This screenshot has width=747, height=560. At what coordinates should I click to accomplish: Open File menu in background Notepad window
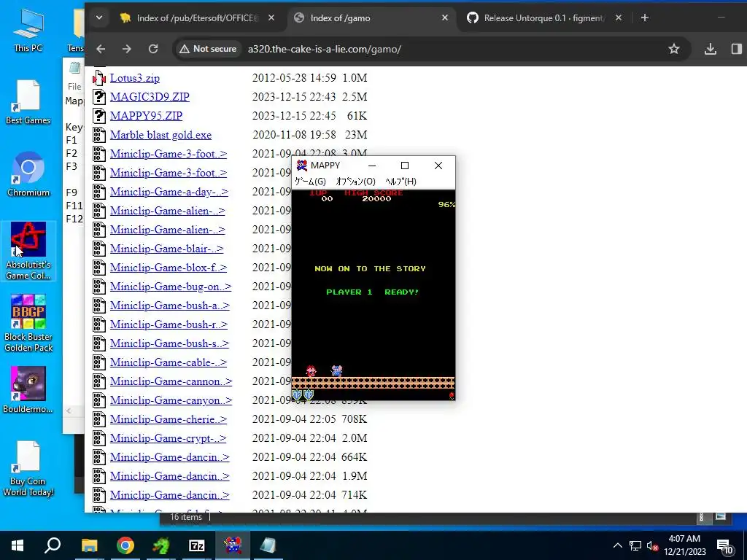click(x=74, y=87)
